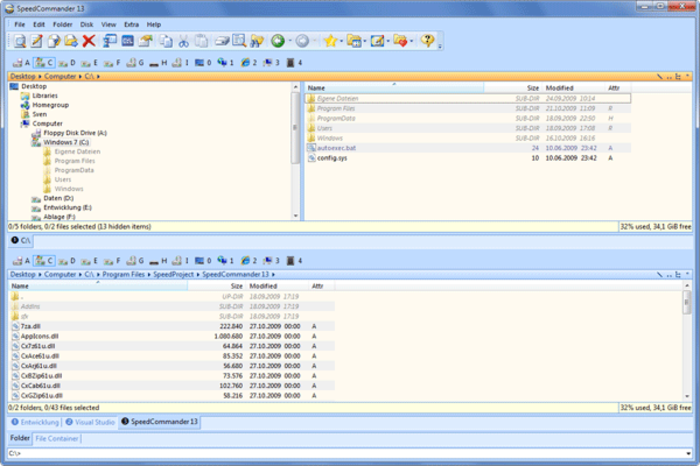Viewport: 700px width, 466px height.
Task: Select drive G in bottom drive bar
Action: [x=135, y=261]
